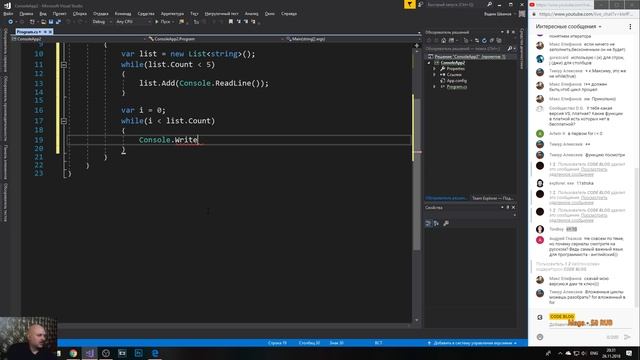Close the Properties panel
This screenshot has height=360, width=640.
pyautogui.click(x=513, y=207)
